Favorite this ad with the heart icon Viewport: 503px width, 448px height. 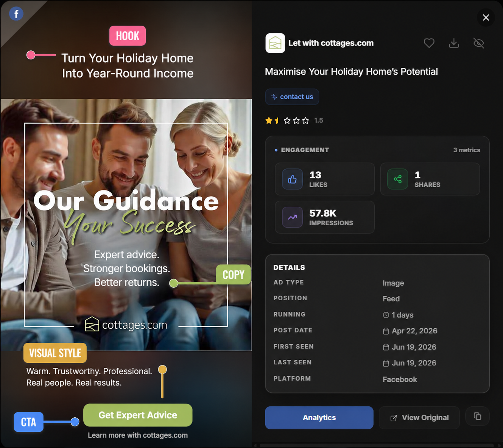point(429,43)
